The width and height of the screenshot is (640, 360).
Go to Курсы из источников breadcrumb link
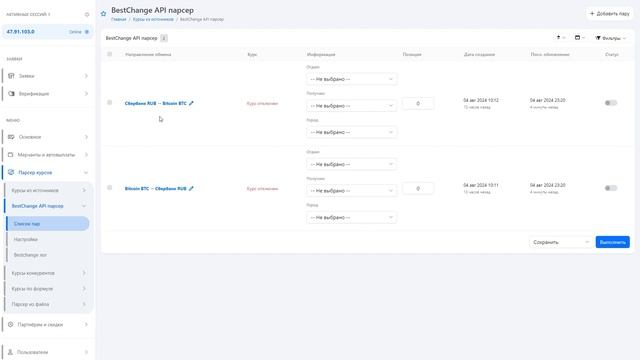(153, 19)
